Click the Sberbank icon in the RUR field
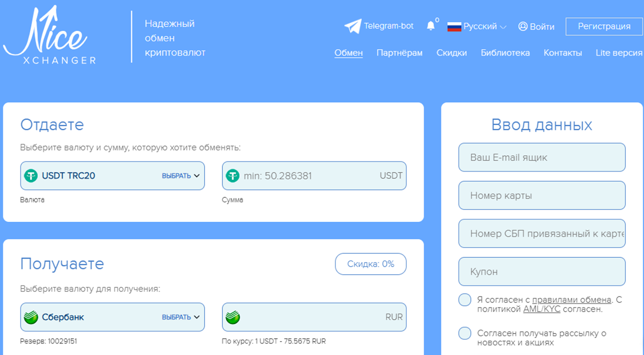The width and height of the screenshot is (644, 355). coord(233,317)
